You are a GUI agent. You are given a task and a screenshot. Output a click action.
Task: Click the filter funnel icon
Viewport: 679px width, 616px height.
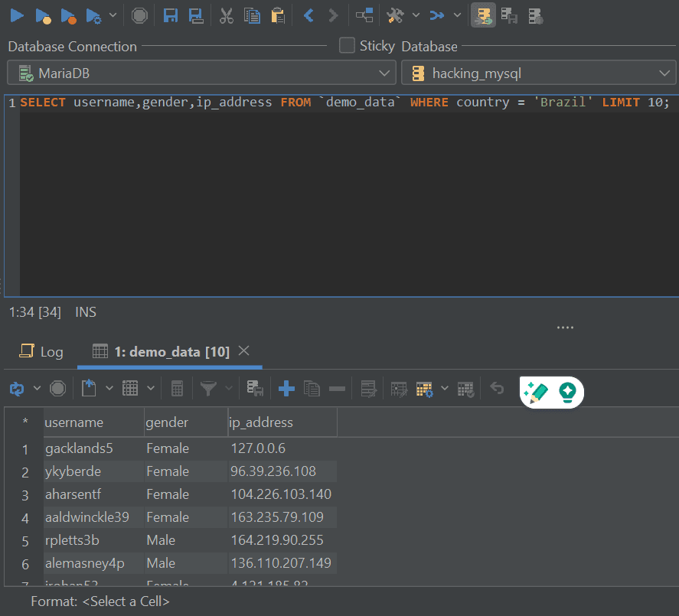point(208,388)
